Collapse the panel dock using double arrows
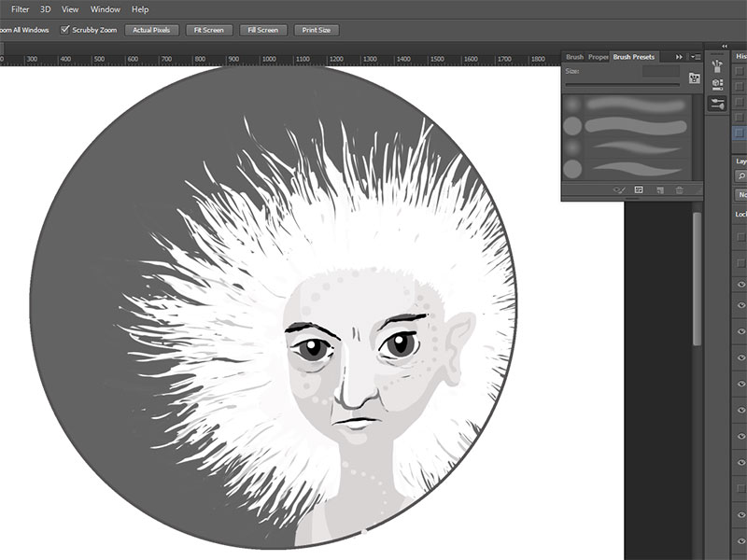 point(725,46)
